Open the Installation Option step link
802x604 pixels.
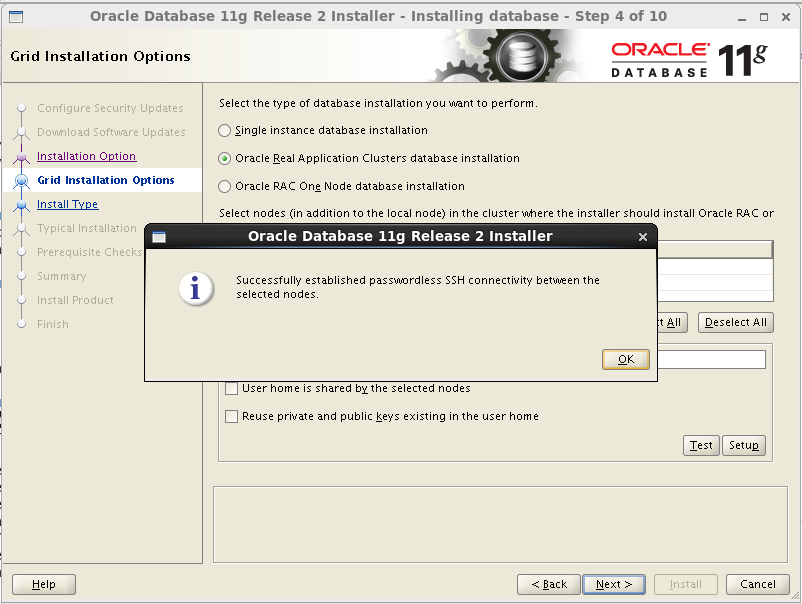pyautogui.click(x=86, y=156)
